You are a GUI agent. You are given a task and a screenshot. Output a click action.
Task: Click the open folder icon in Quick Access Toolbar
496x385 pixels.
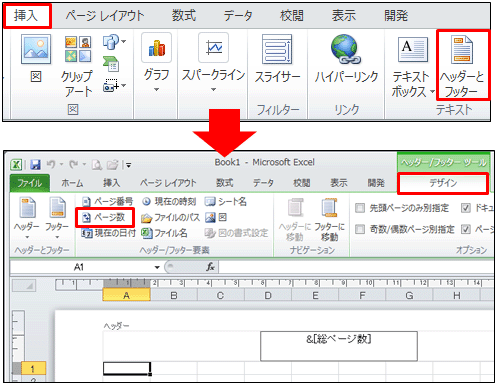pos(113,164)
